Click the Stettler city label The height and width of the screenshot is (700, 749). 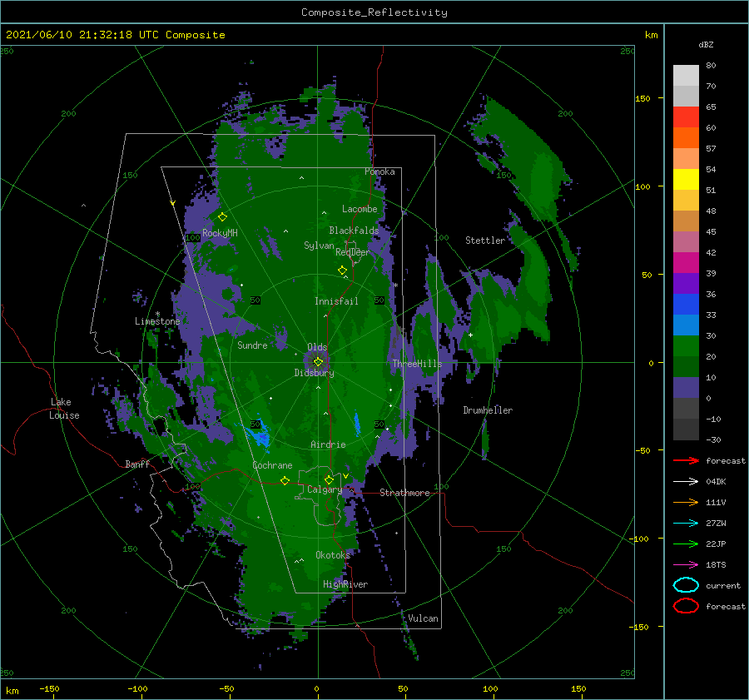(x=485, y=241)
